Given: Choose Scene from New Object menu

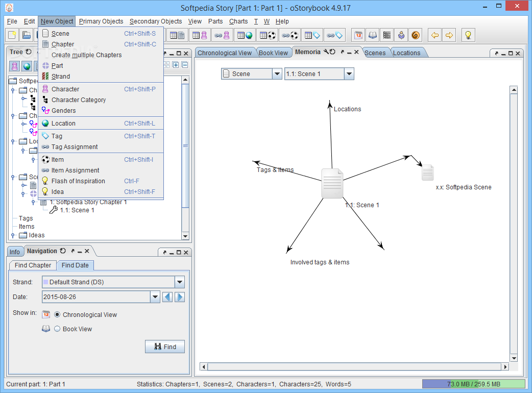Looking at the screenshot, I should tap(101, 34).
